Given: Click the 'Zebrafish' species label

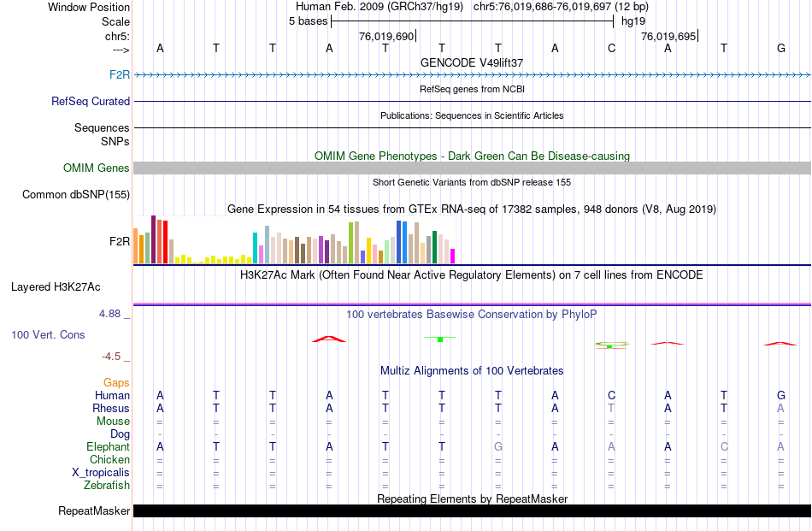Looking at the screenshot, I should tap(107, 486).
